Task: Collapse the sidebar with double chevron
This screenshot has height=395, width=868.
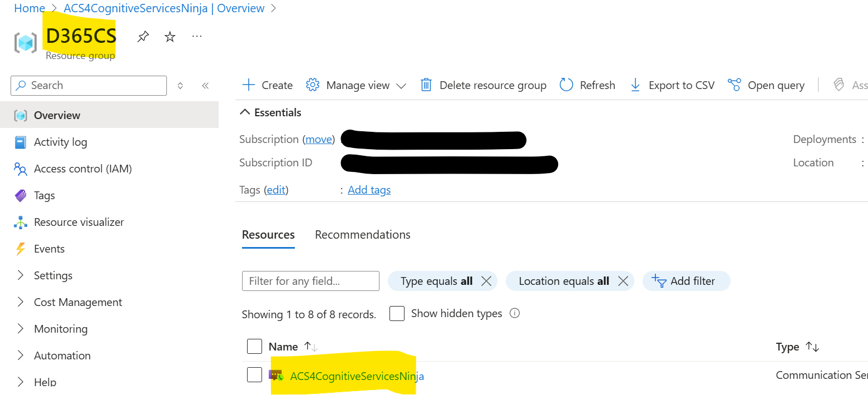Action: click(205, 86)
